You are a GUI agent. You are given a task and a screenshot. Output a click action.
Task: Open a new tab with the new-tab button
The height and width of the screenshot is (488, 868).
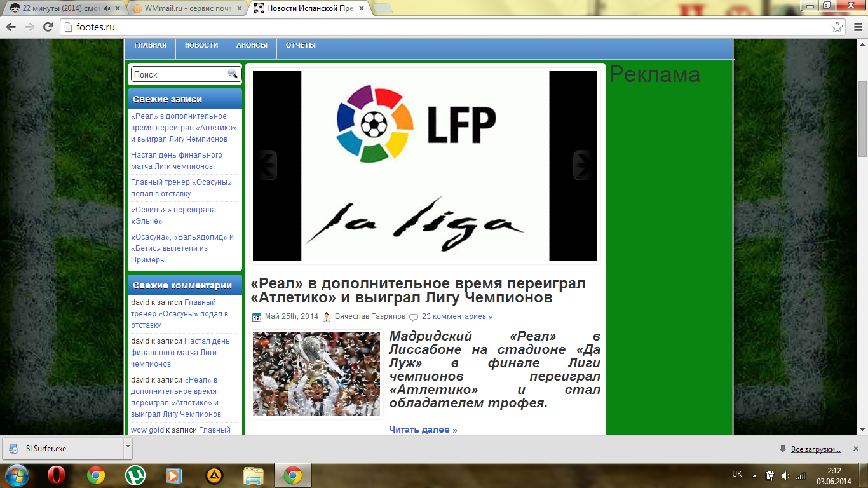(383, 8)
